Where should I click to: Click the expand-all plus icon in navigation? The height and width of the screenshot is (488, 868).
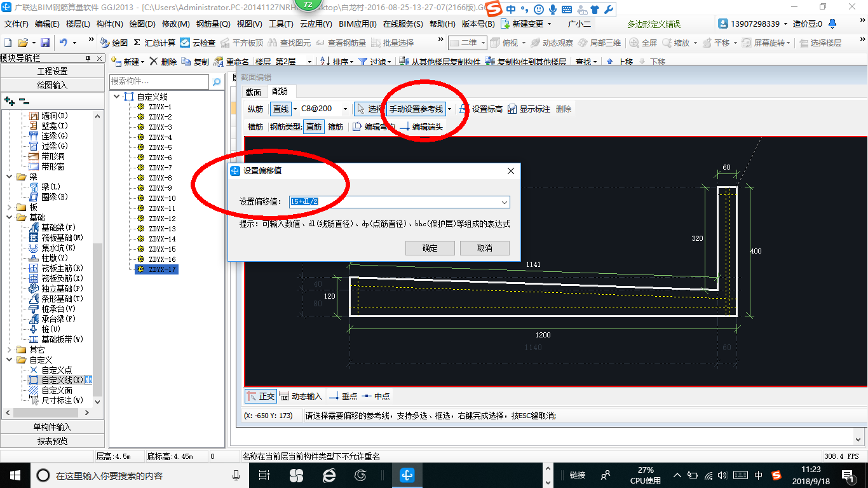[9, 101]
